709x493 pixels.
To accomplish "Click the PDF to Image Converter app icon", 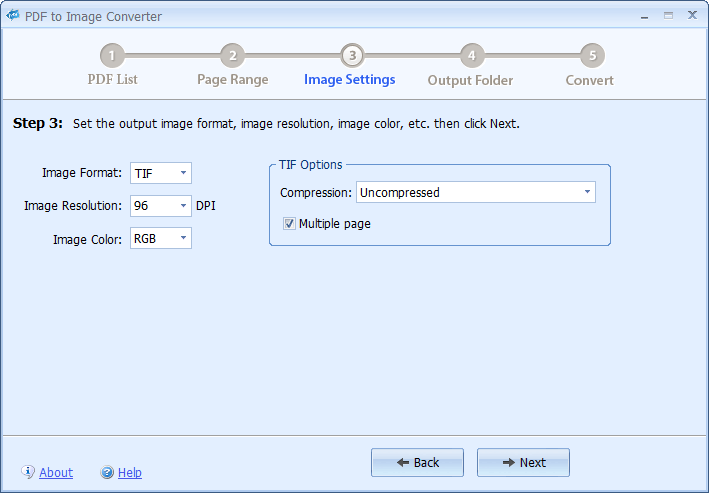I will (x=13, y=16).
